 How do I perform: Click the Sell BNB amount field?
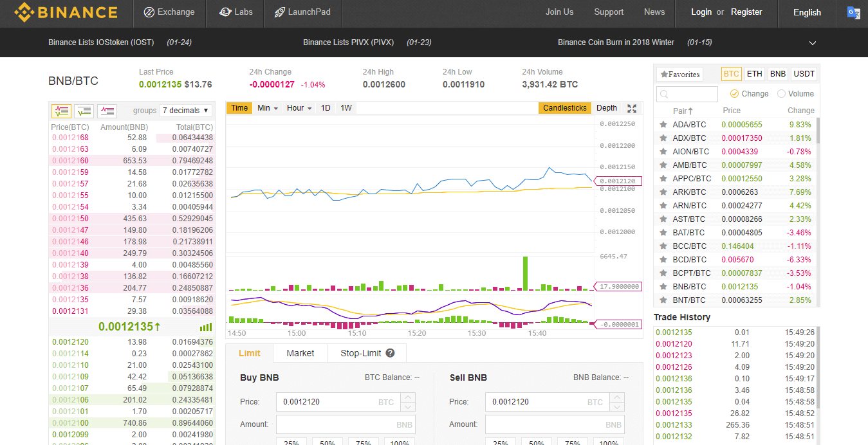point(555,424)
